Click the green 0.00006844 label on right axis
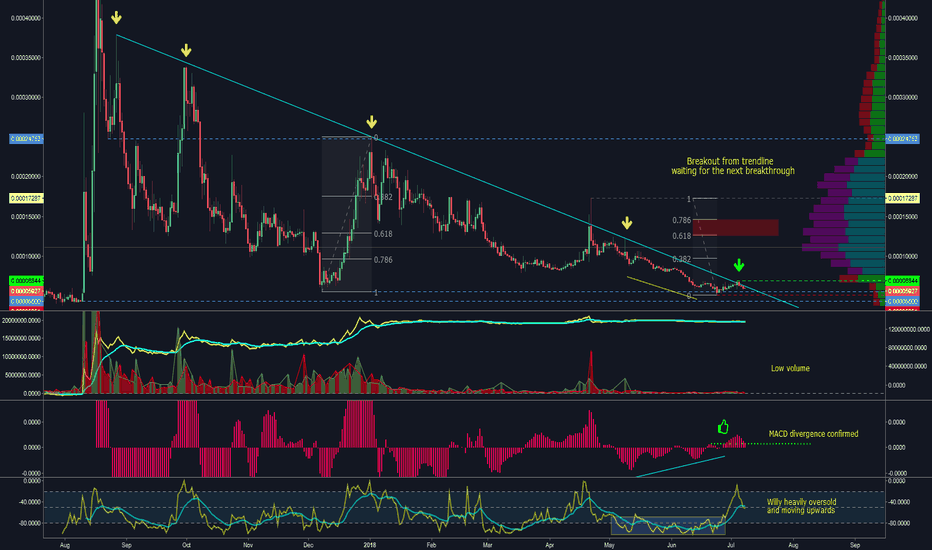 [x=902, y=281]
